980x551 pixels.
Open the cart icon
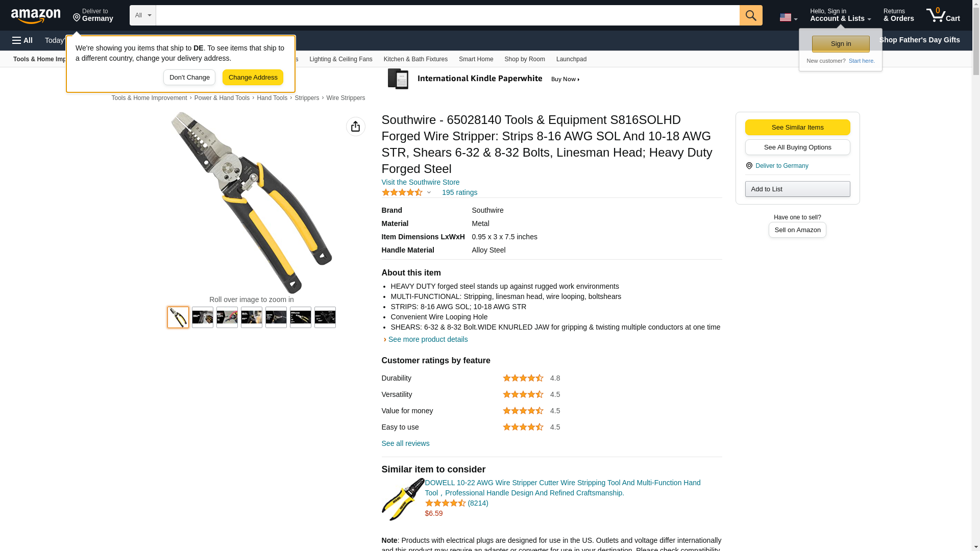click(x=943, y=15)
